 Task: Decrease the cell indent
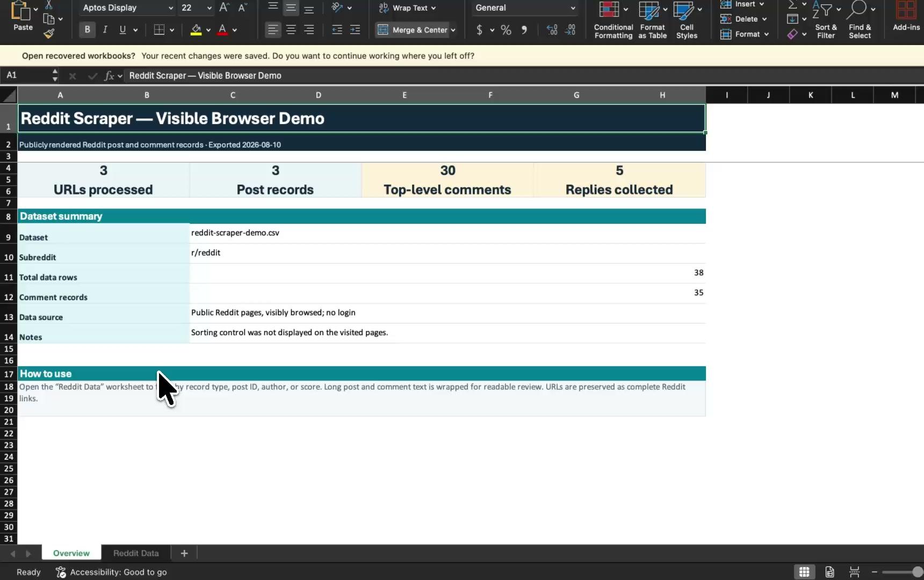(x=337, y=30)
